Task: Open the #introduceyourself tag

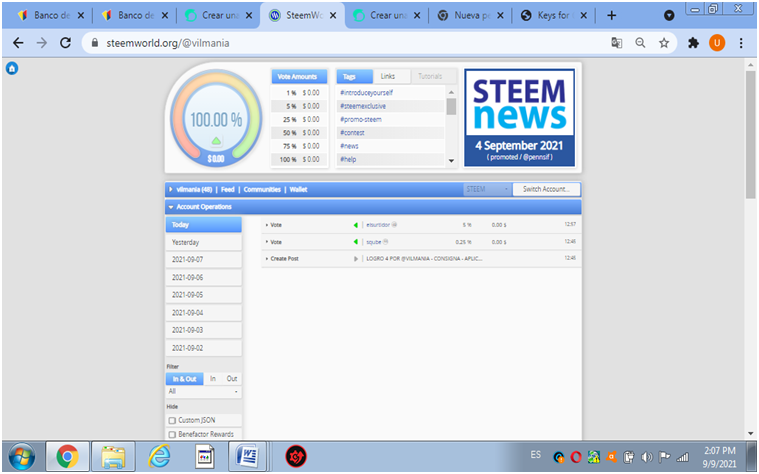Action: (366, 92)
